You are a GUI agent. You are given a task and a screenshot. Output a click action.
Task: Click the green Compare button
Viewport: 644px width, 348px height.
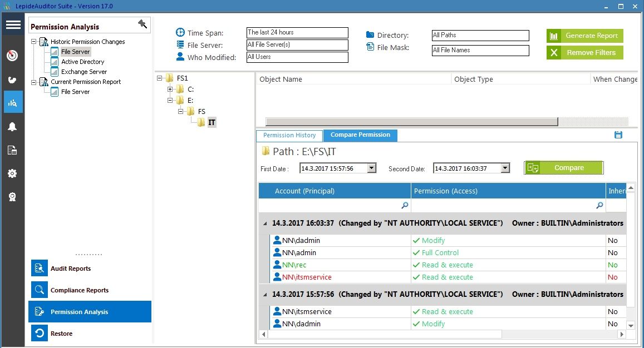tap(563, 168)
